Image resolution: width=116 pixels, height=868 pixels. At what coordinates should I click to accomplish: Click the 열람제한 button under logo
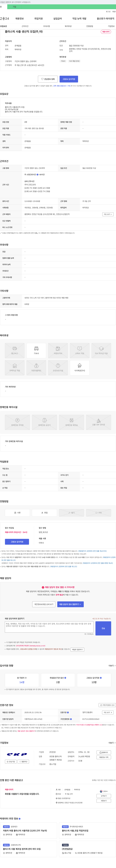[x=24, y=762]
